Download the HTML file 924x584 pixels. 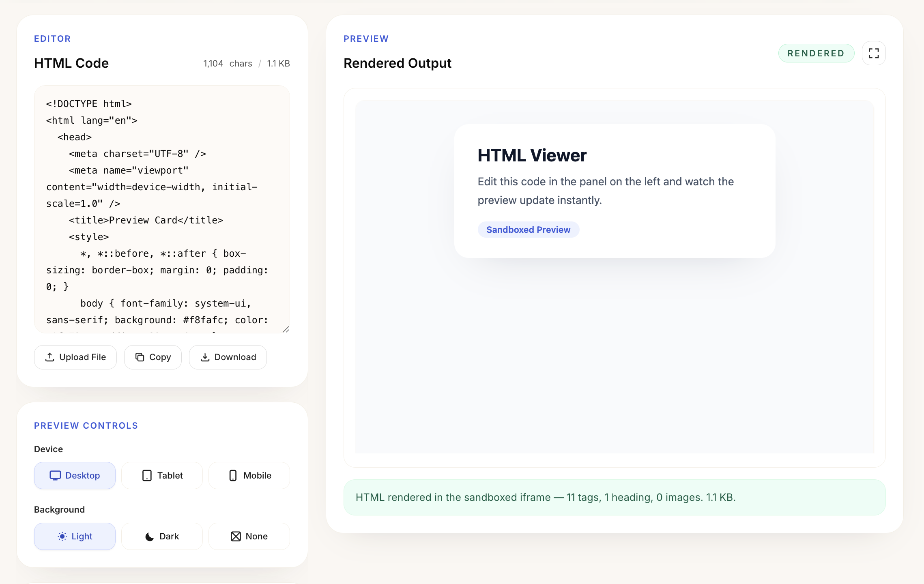point(228,357)
